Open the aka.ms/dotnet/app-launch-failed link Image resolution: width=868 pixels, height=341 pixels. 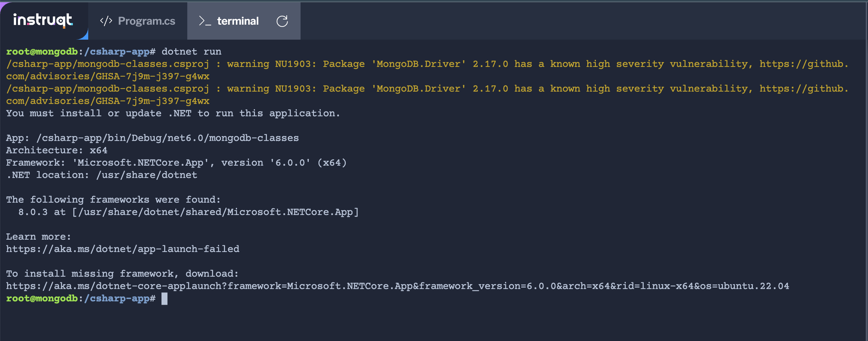[x=123, y=249]
